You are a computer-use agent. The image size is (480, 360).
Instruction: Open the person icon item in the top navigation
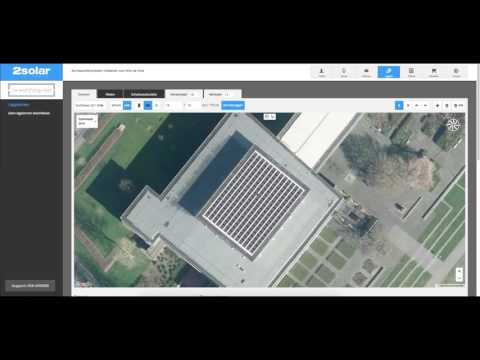(x=322, y=72)
